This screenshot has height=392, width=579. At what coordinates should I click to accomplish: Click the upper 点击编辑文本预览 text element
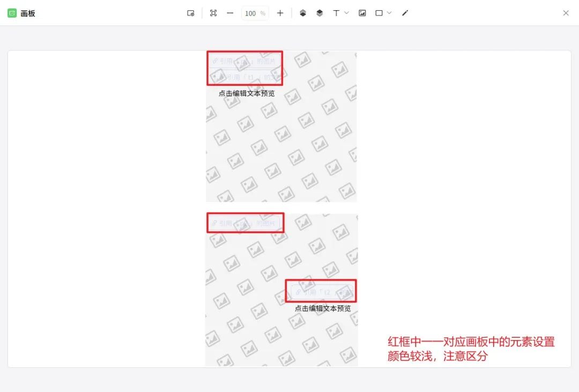(x=247, y=93)
